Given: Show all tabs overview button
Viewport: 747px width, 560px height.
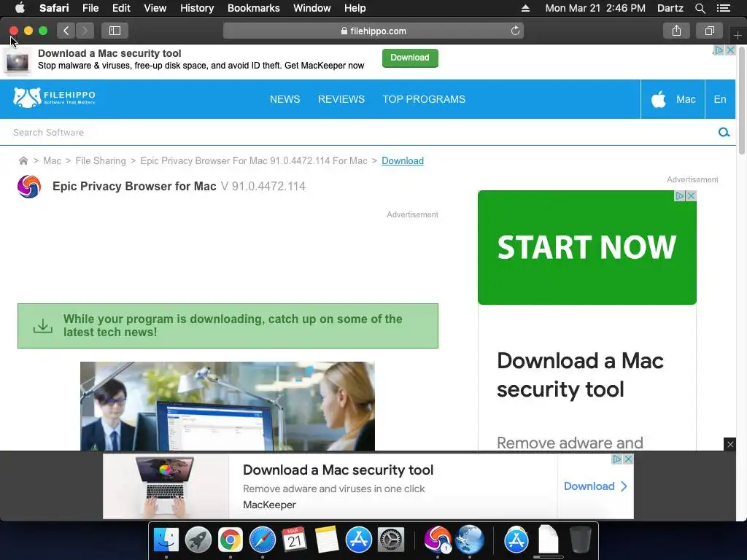Looking at the screenshot, I should click(709, 31).
